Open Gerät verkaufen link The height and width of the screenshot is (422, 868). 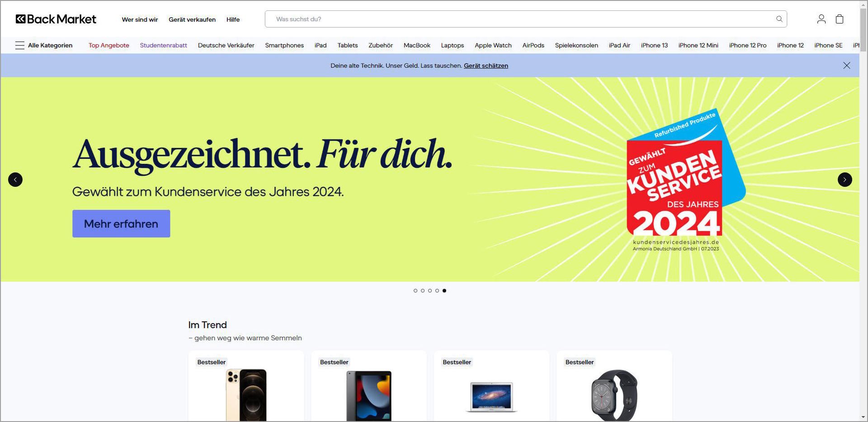click(192, 19)
